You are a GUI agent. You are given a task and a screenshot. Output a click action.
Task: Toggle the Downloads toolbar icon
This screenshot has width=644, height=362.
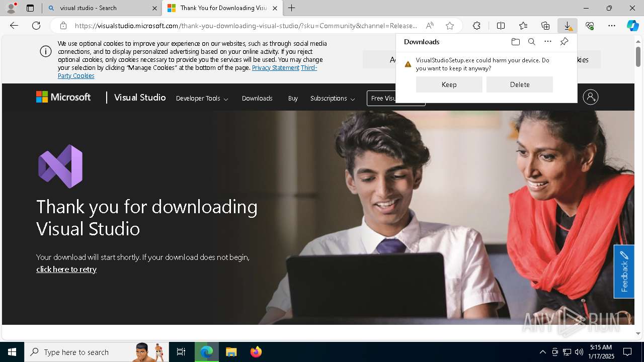tap(568, 26)
